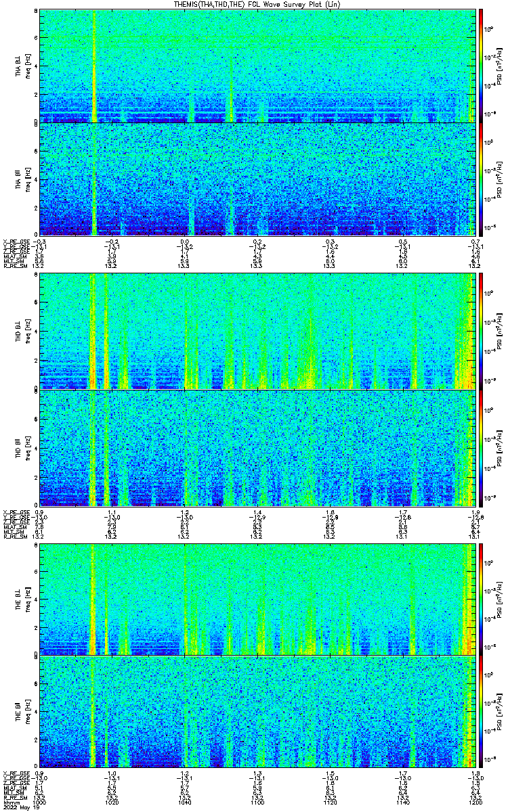Click the THA B∥ spectrogram panel
This screenshot has height=812, width=508.
(x=258, y=179)
